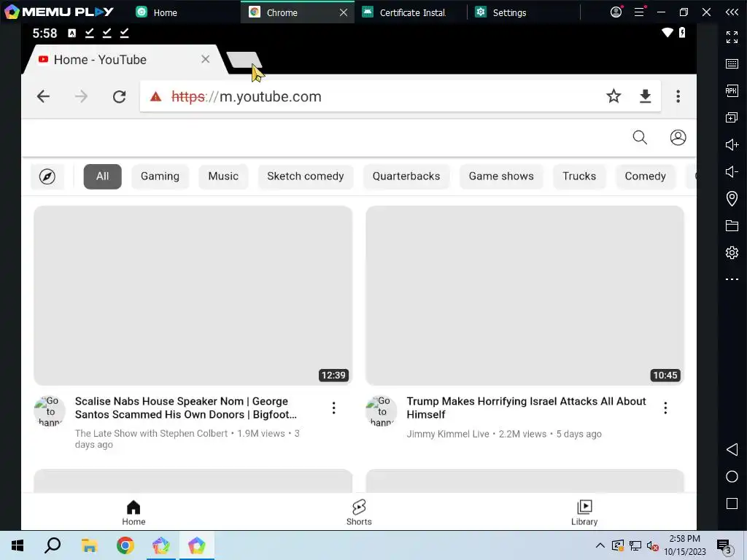Viewport: 747px width, 560px height.
Task: Open a new Chrome tab
Action: click(244, 60)
